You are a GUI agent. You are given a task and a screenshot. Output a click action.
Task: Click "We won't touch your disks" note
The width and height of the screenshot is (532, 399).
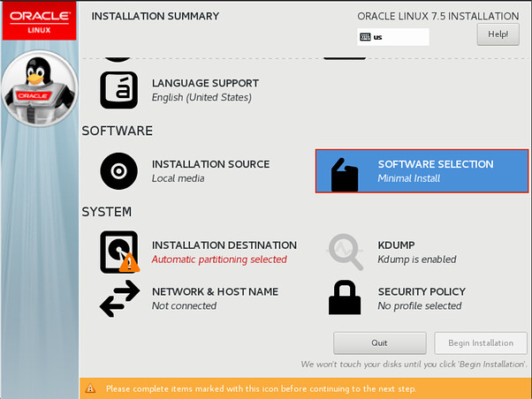pos(414,365)
